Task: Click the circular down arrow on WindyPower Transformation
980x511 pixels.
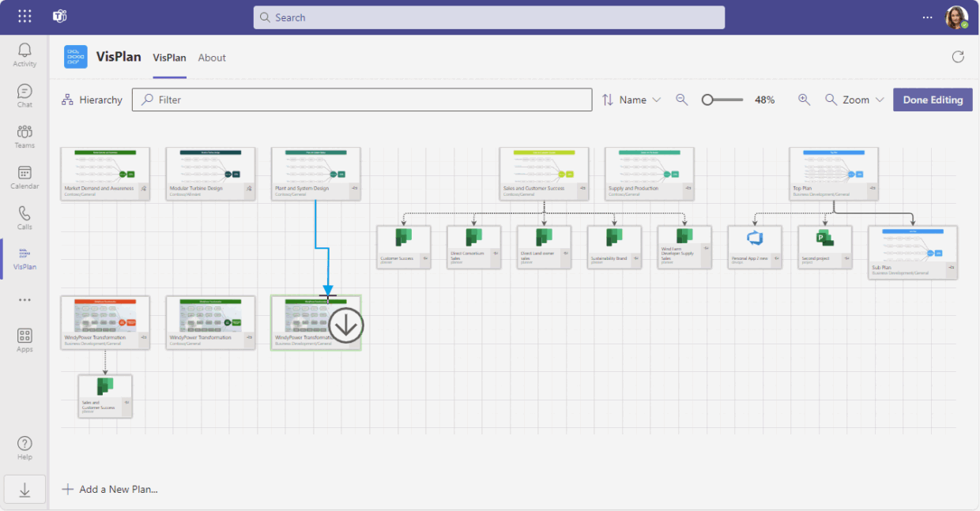Action: click(345, 323)
